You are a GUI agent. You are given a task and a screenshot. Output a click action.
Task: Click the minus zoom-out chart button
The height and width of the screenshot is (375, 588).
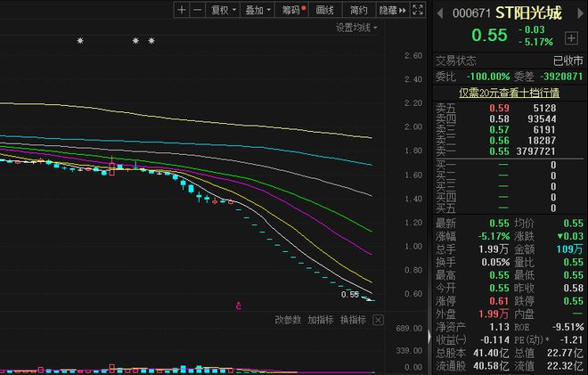tap(197, 10)
